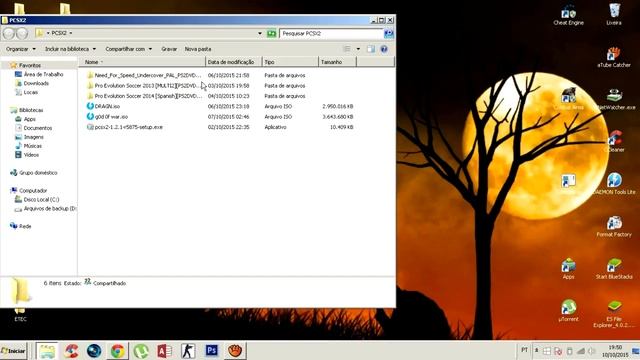Open the Iniciar start menu
This screenshot has height=360, width=640.
(13, 351)
